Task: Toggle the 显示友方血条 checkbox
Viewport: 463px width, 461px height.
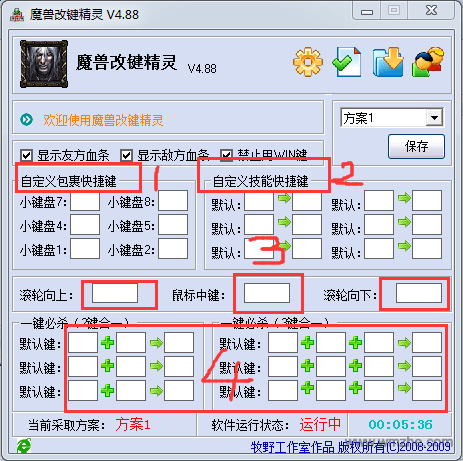Action: [x=26, y=155]
